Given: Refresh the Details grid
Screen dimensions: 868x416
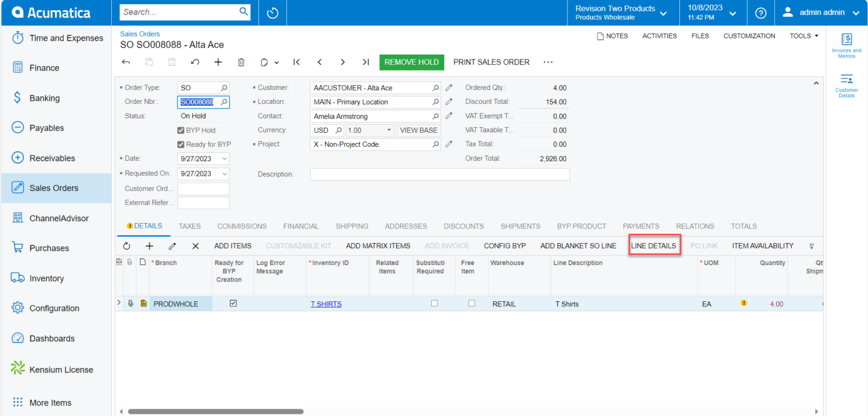Looking at the screenshot, I should pyautogui.click(x=126, y=246).
